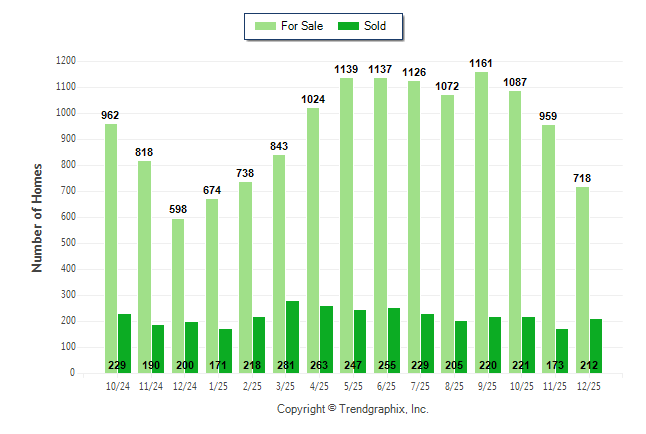Select the Sold bar for 12/25
This screenshot has height=434, width=646.
click(x=596, y=340)
